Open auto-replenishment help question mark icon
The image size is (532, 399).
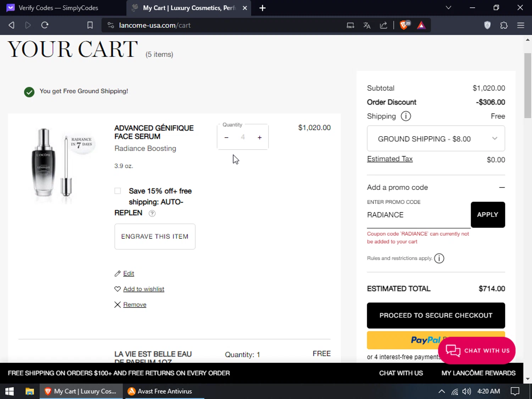[152, 214]
